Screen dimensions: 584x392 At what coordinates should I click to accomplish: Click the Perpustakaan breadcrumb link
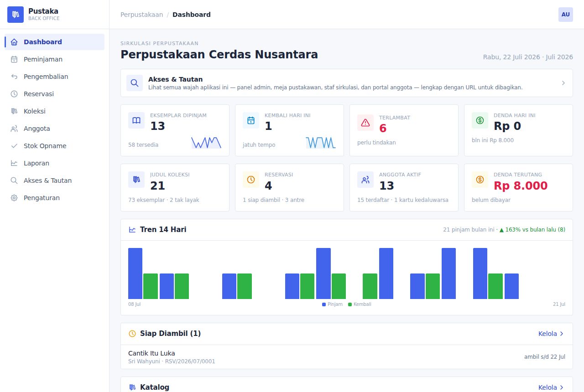coord(141,15)
